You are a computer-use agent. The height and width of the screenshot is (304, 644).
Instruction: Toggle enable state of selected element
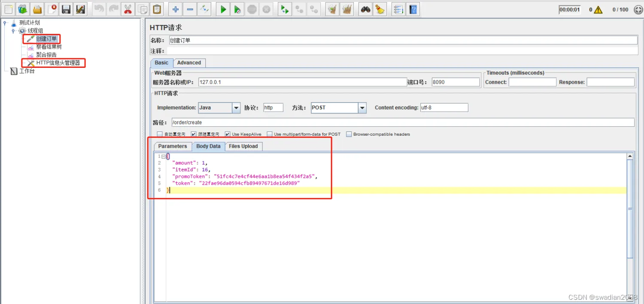point(204,9)
